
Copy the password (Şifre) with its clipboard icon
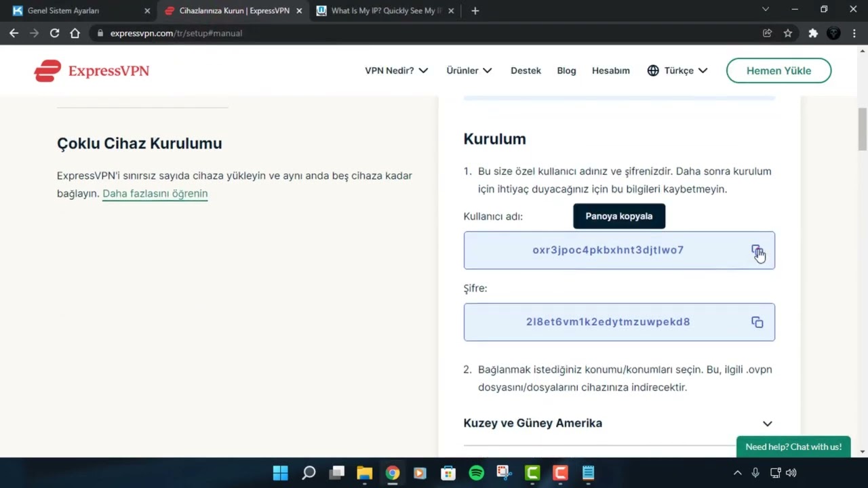[757, 322]
